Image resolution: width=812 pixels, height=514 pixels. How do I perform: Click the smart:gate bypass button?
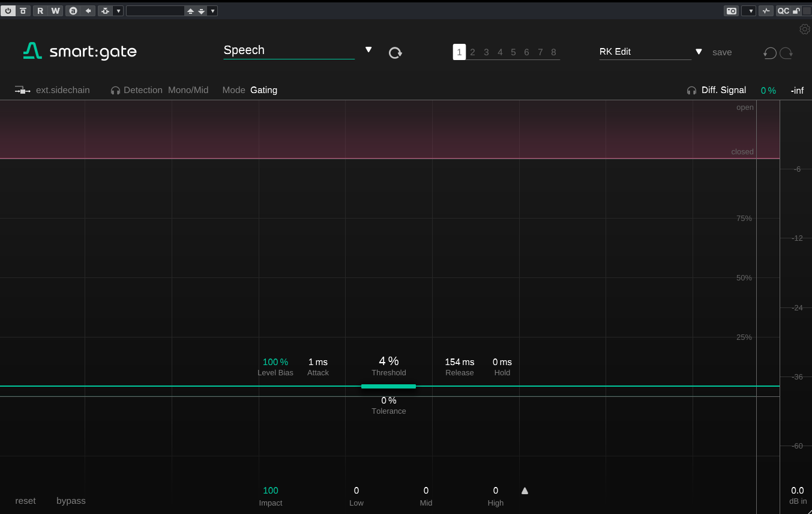click(71, 501)
